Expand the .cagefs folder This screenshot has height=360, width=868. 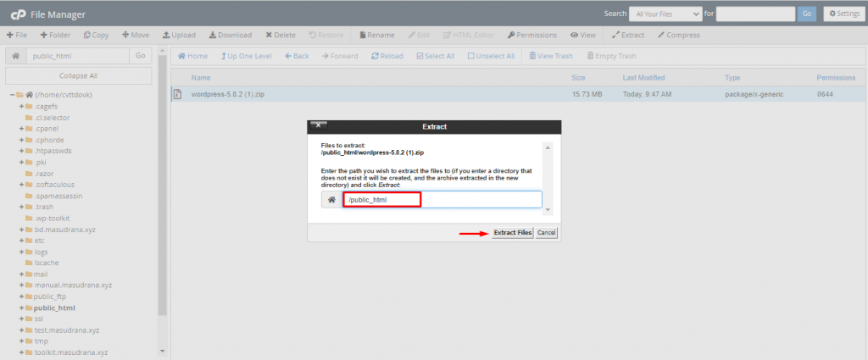pyautogui.click(x=21, y=106)
